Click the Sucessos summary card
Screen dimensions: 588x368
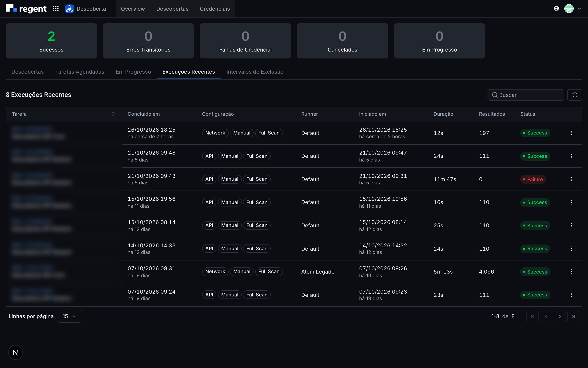[x=51, y=41]
